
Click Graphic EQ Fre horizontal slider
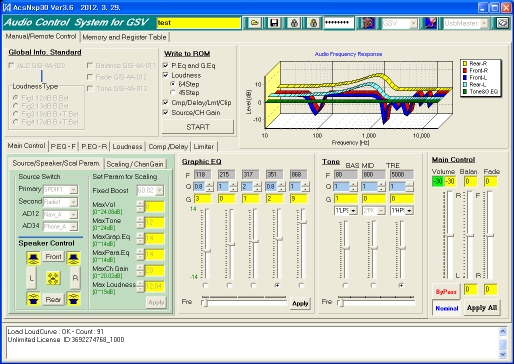(x=244, y=303)
